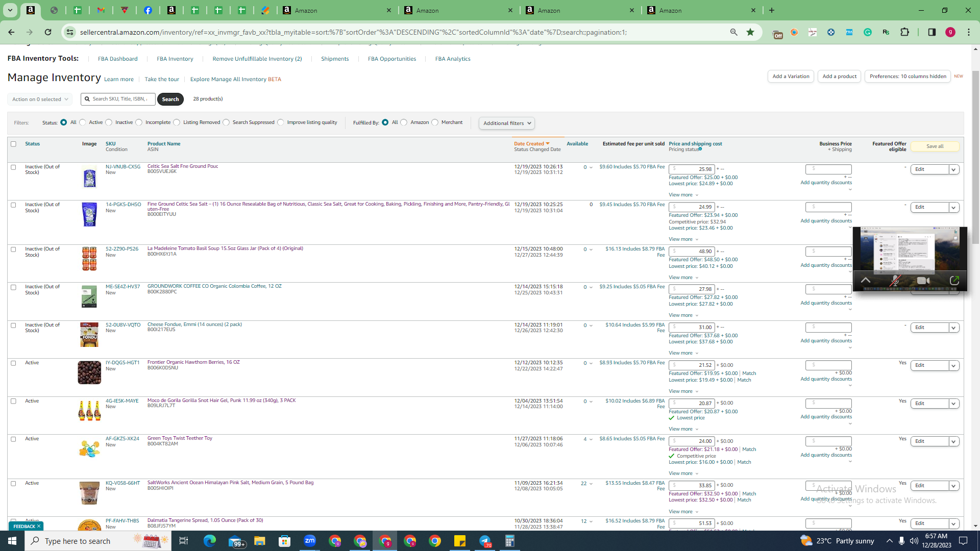This screenshot has width=980, height=551.
Task: Expand View more for La Madeleine soup pricing
Action: tap(683, 278)
